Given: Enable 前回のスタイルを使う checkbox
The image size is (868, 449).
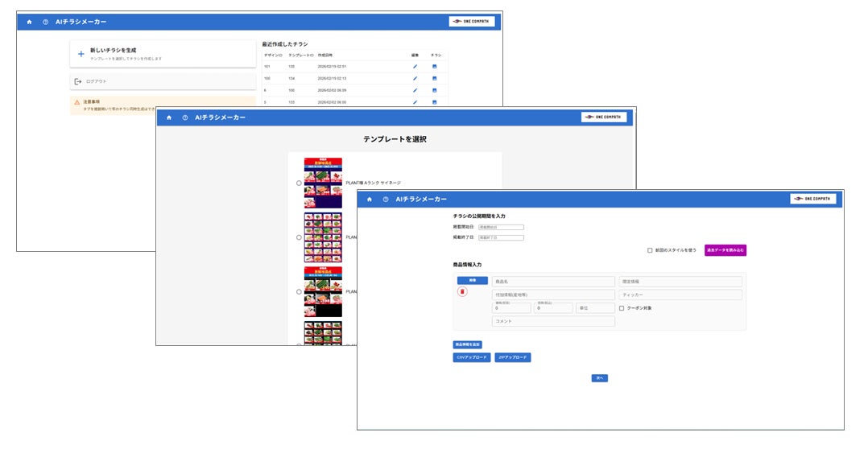Looking at the screenshot, I should pyautogui.click(x=650, y=250).
